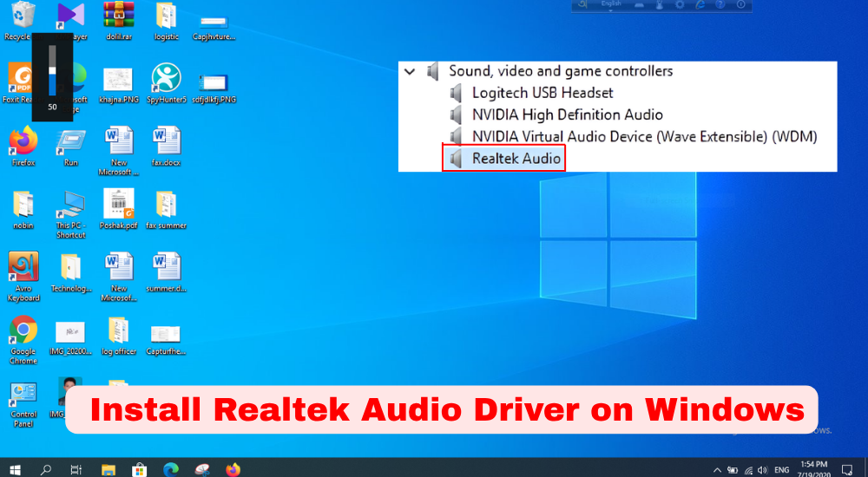868x477 pixels.
Task: Open SpyHunter5 desktop shortcut
Action: tap(166, 79)
